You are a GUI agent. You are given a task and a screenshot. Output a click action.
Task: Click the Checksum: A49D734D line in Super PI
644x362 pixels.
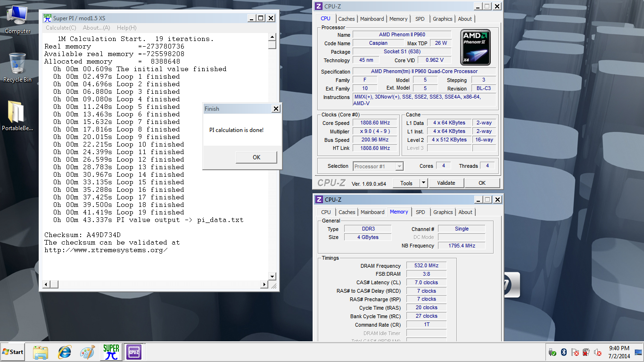pos(83,235)
